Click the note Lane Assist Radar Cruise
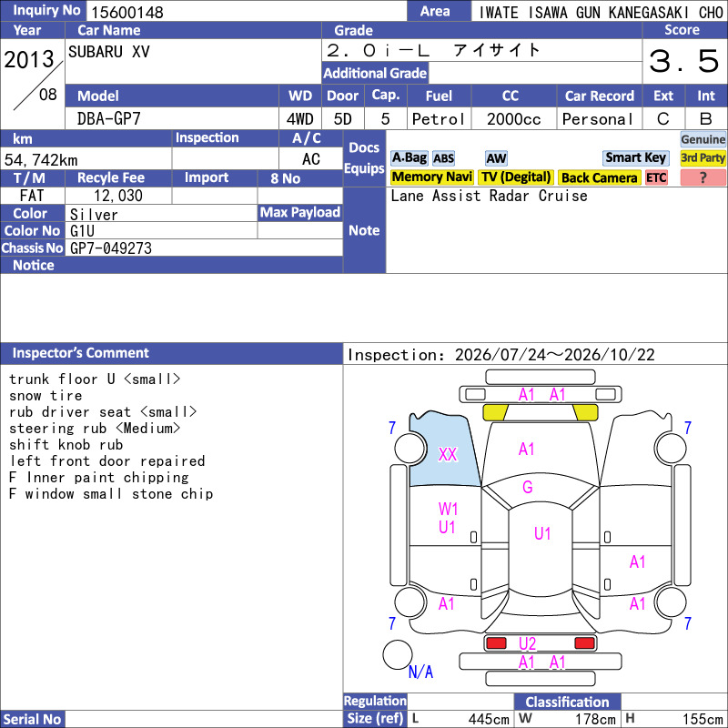728x728 pixels. tap(489, 196)
